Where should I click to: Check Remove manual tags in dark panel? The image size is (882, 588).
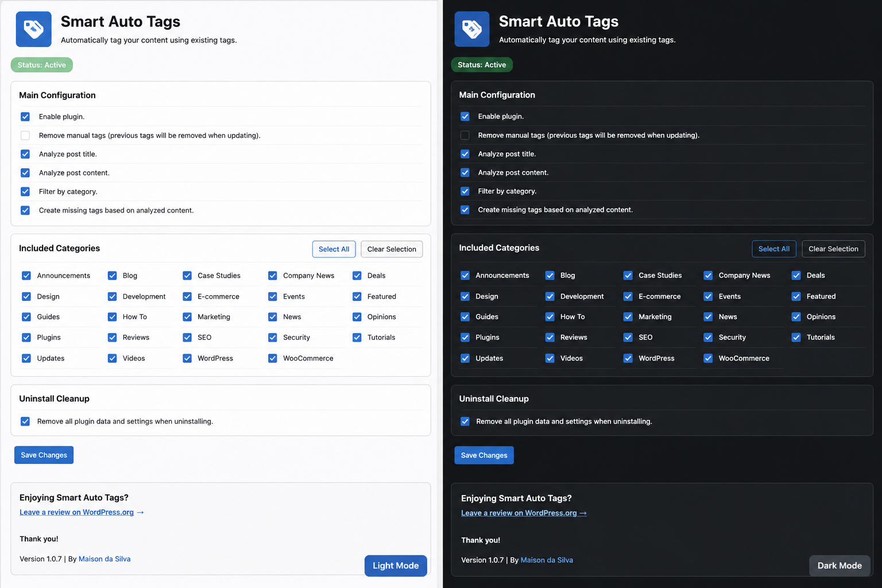[x=465, y=136]
